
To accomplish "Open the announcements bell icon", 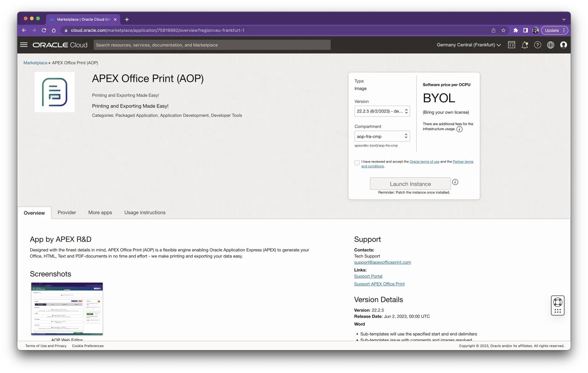I will pos(525,45).
